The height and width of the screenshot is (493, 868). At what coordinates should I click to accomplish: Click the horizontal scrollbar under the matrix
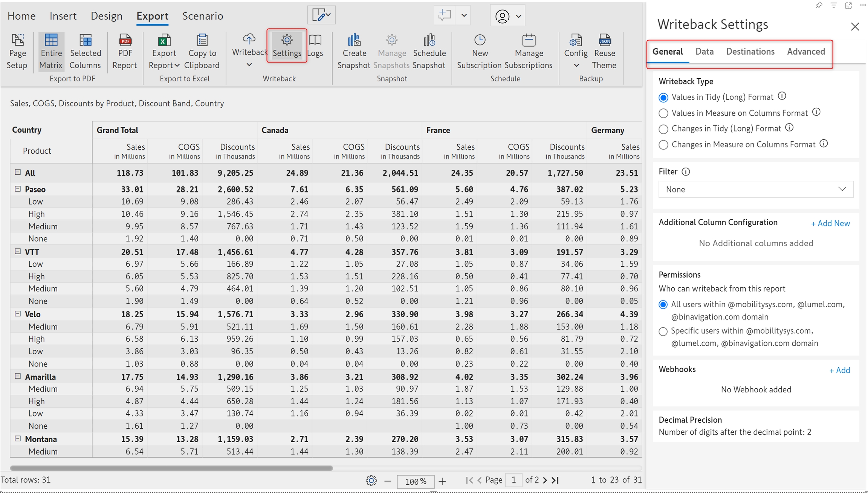[171, 468]
